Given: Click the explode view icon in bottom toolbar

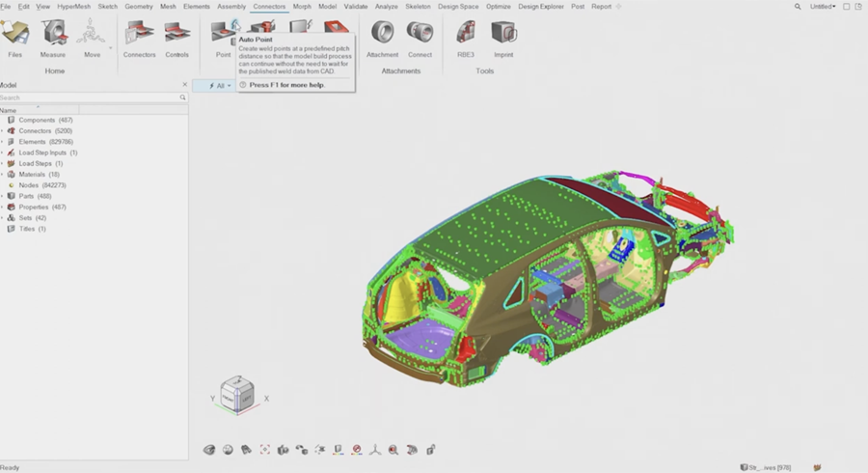Looking at the screenshot, I should click(320, 450).
